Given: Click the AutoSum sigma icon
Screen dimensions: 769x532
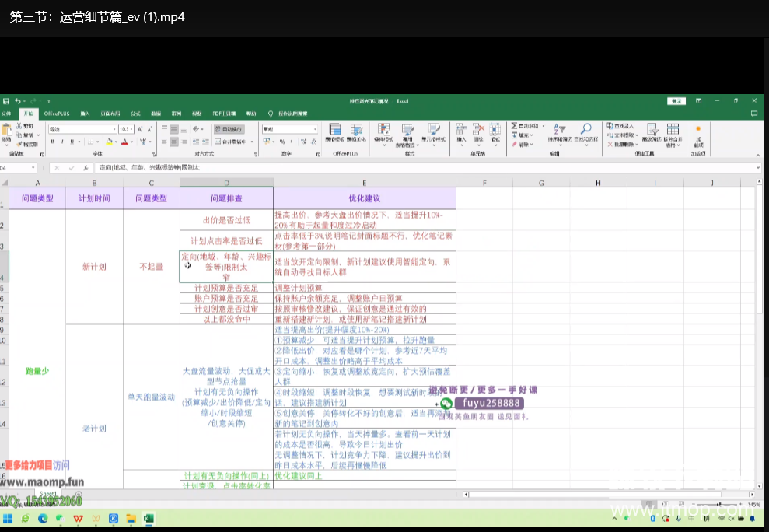Looking at the screenshot, I should pyautogui.click(x=514, y=126).
